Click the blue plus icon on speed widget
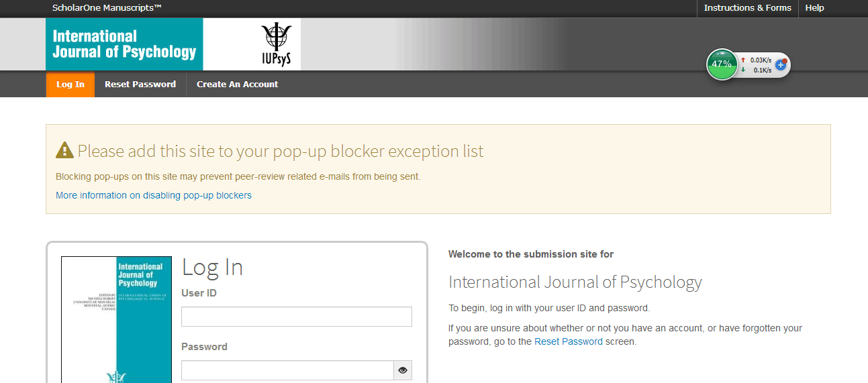 [x=780, y=65]
